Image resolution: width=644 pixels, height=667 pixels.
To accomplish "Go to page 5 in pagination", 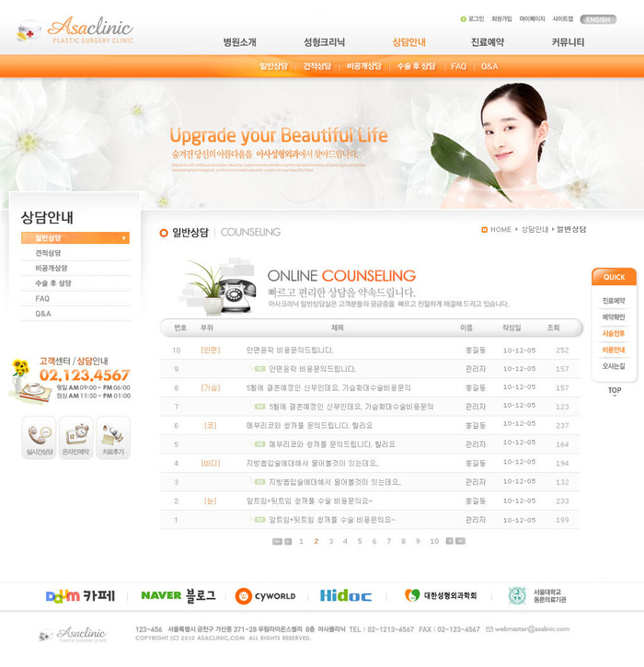I will pyautogui.click(x=360, y=541).
